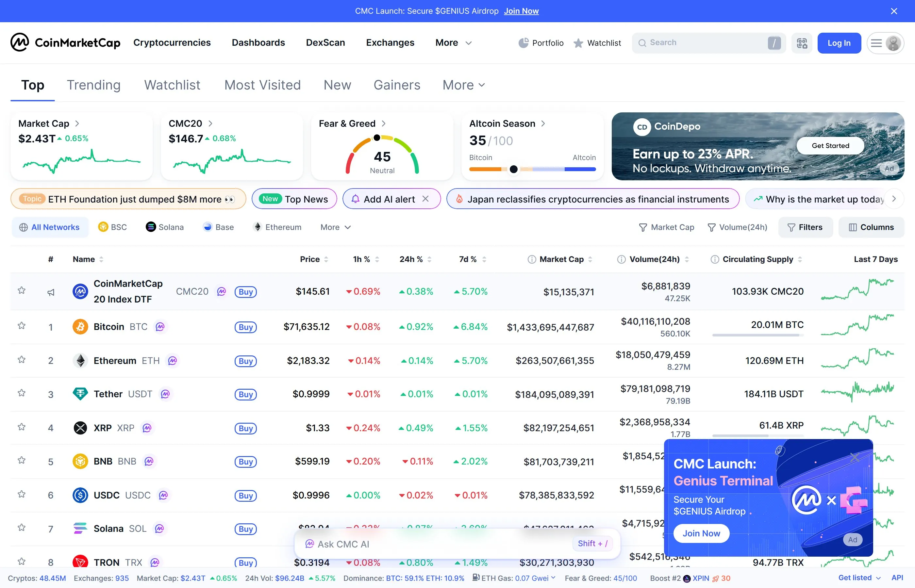
Task: Open the Volume(24h) filter dropdown
Action: coord(738,227)
